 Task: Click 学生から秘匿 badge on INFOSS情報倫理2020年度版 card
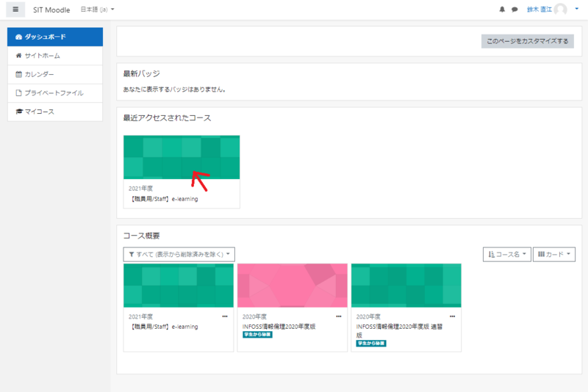[257, 334]
